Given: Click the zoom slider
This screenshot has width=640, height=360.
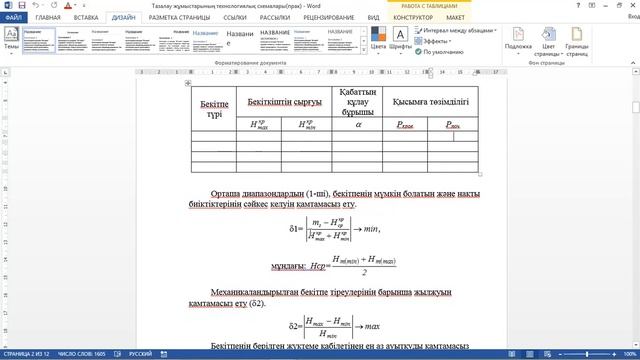Looking at the screenshot, I should (587, 354).
